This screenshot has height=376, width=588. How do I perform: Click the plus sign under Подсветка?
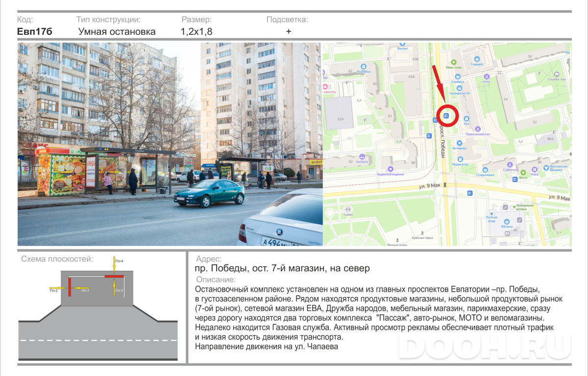(x=289, y=31)
